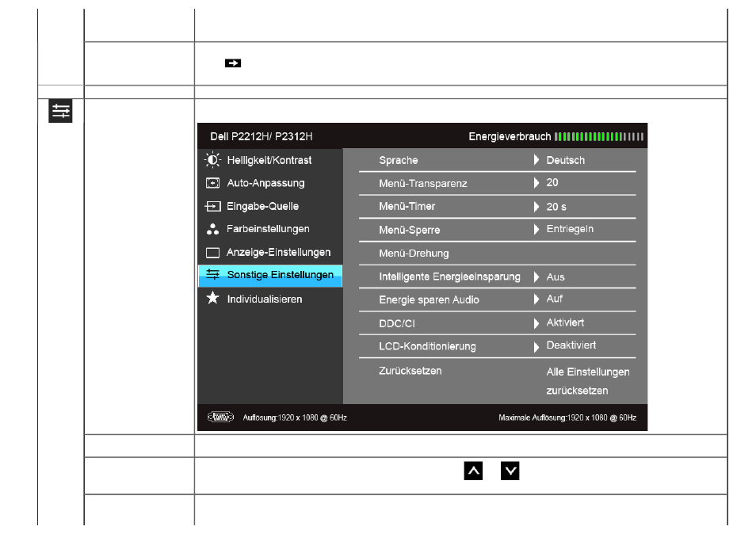Image resolution: width=756 pixels, height=534 pixels.
Task: Click the Sprache setting label
Action: point(399,160)
